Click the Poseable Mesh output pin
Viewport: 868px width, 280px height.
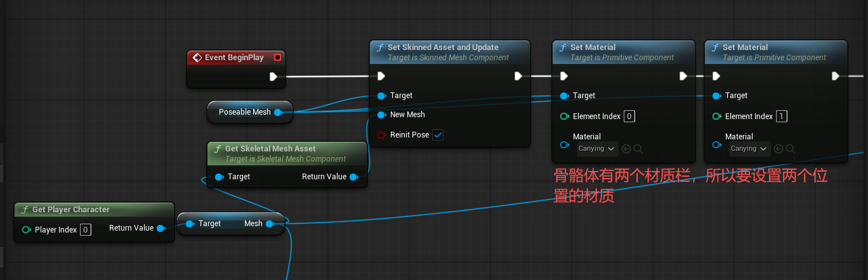click(278, 112)
